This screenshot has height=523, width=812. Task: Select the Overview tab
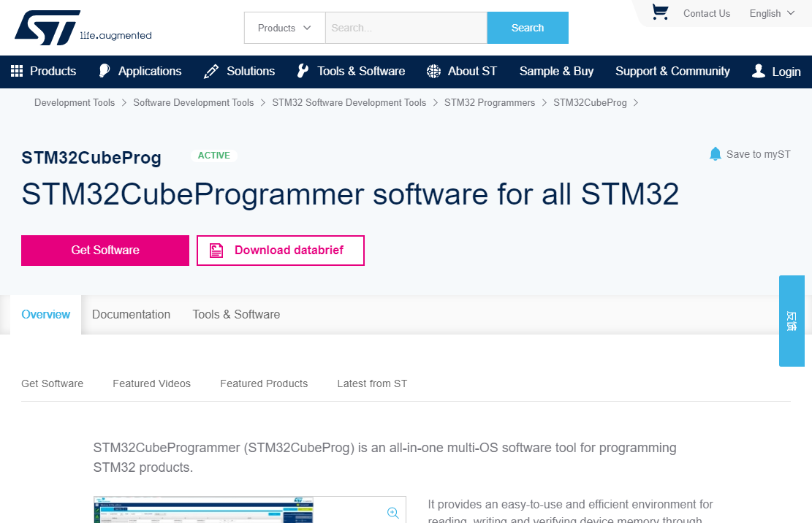click(x=45, y=315)
